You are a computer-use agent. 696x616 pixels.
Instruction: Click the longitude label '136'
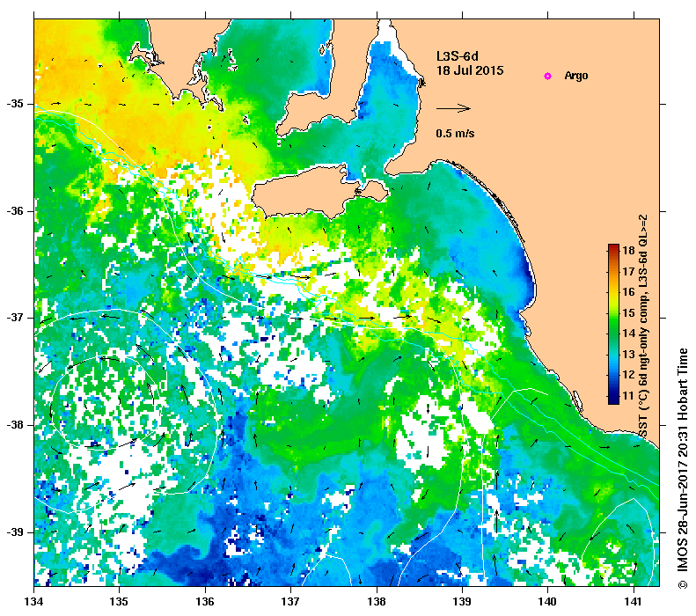click(x=205, y=602)
